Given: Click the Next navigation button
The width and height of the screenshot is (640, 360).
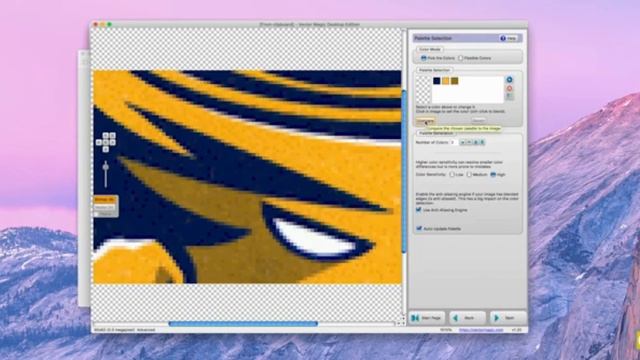Looking at the screenshot, I should coord(508,318).
